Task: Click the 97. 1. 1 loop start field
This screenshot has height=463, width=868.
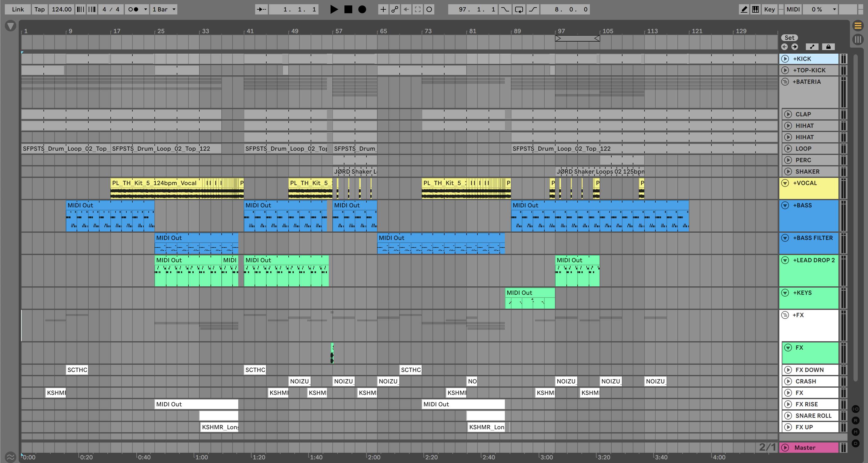Action: click(473, 9)
